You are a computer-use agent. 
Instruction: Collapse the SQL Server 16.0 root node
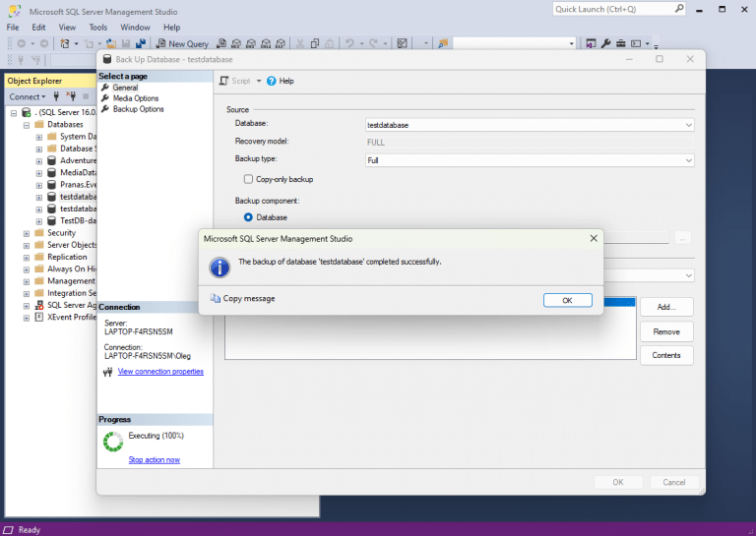pos(14,113)
